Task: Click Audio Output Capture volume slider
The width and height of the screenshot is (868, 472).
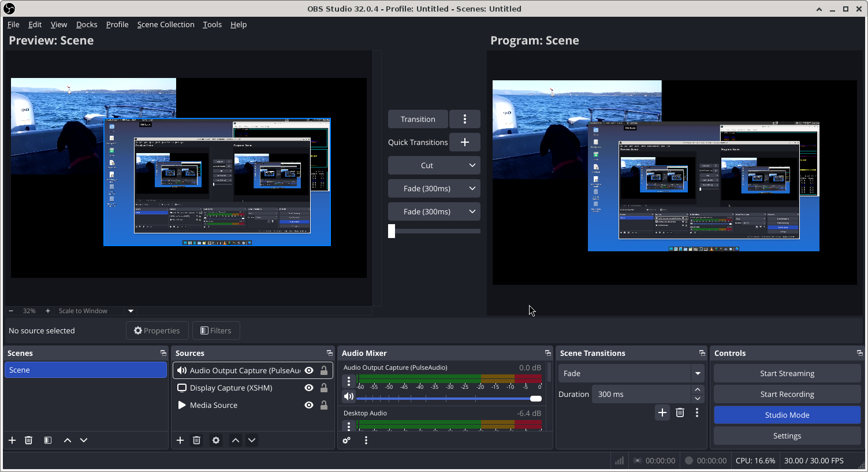Action: click(449, 399)
